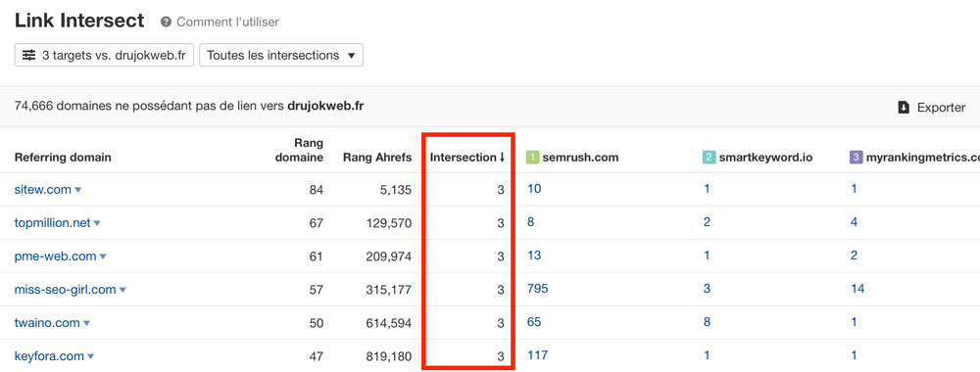Screen dimensions: 980x372
Task: Click Rang Ahrefs value 819,180
Action: click(389, 356)
